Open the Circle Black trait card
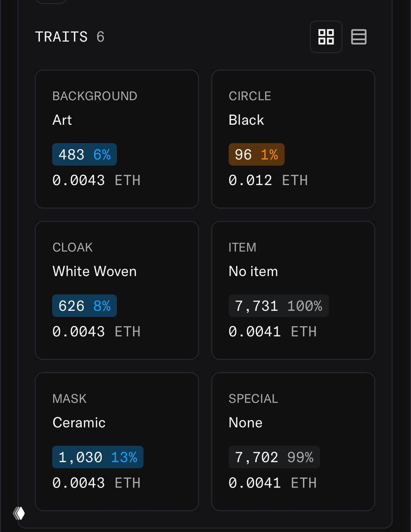411x532 pixels. (293, 139)
